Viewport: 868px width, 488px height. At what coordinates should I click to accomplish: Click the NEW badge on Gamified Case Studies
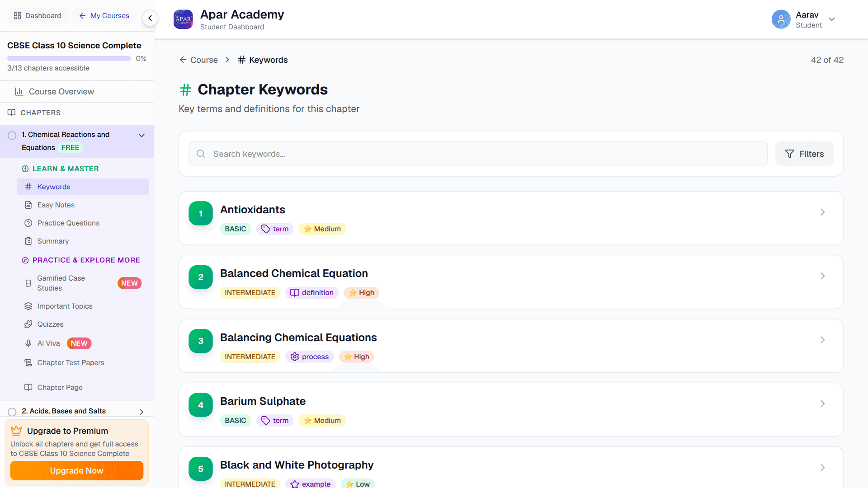(129, 283)
